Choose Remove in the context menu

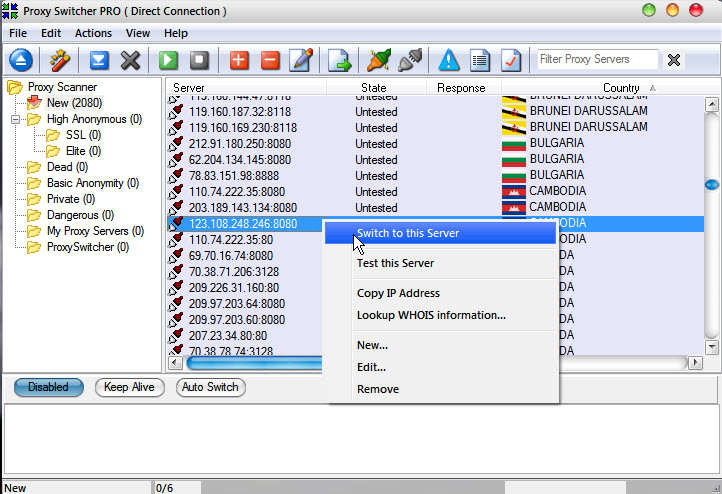[440, 389]
